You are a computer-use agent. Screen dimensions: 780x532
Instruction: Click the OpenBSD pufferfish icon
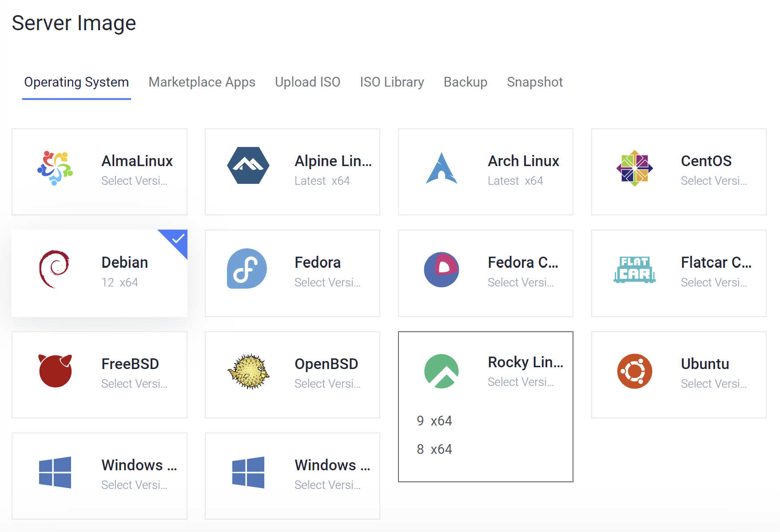point(248,371)
